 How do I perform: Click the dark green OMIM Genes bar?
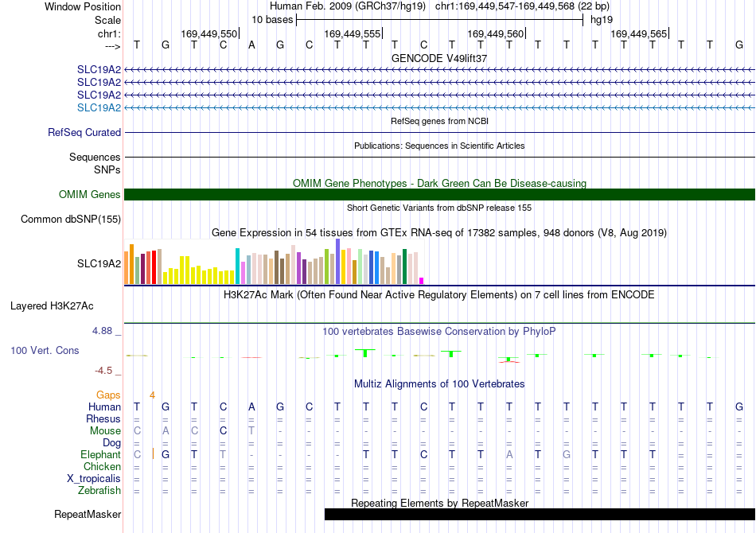click(439, 194)
